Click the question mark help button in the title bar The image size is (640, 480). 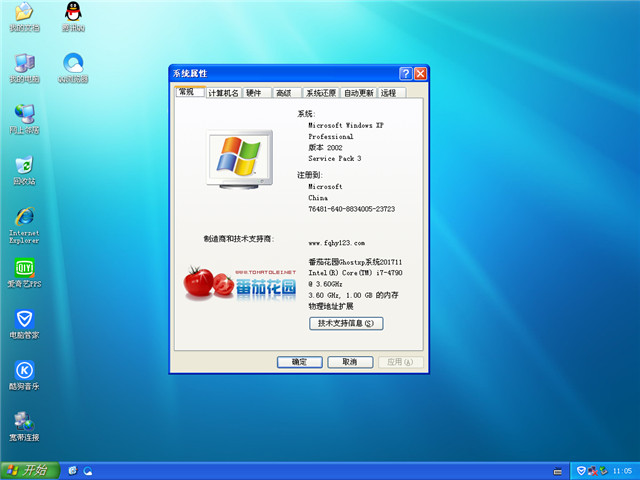coord(405,73)
